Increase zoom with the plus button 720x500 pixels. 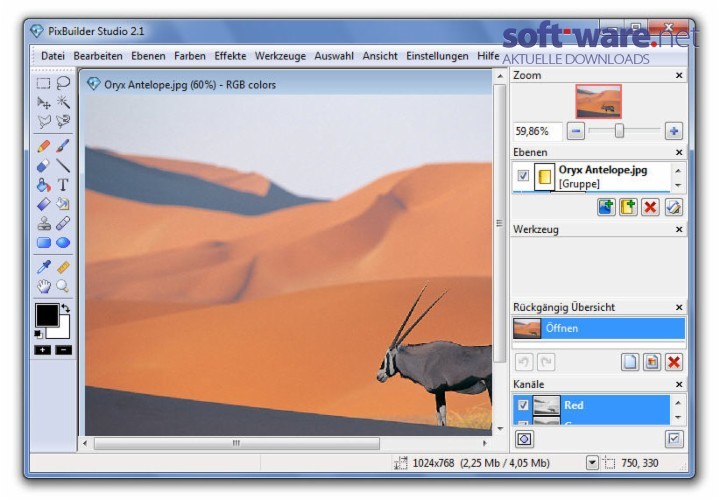674,131
